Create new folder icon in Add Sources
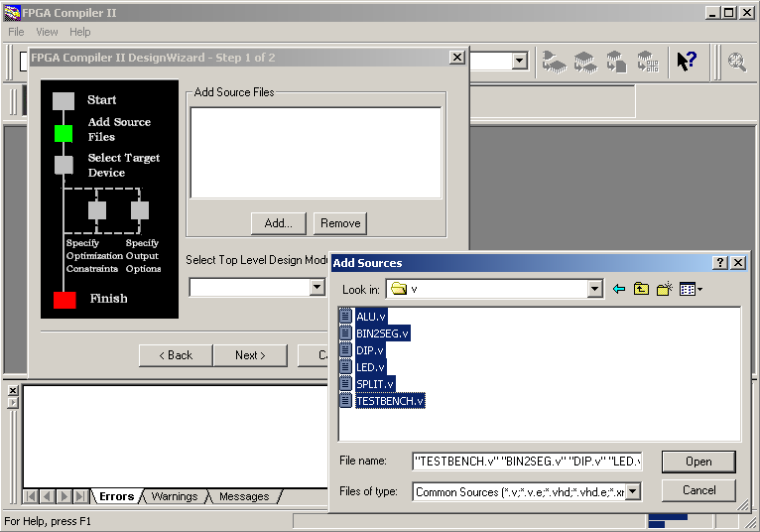The image size is (760, 532). pos(665,289)
